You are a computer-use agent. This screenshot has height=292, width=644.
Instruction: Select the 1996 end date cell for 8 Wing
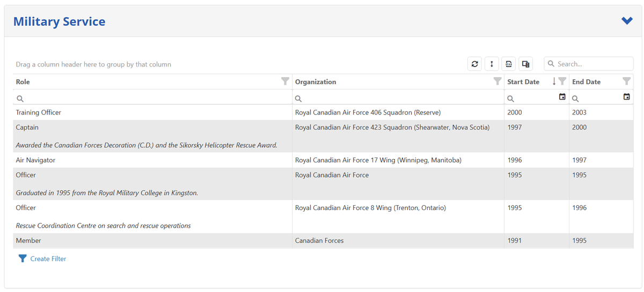[x=601, y=216]
